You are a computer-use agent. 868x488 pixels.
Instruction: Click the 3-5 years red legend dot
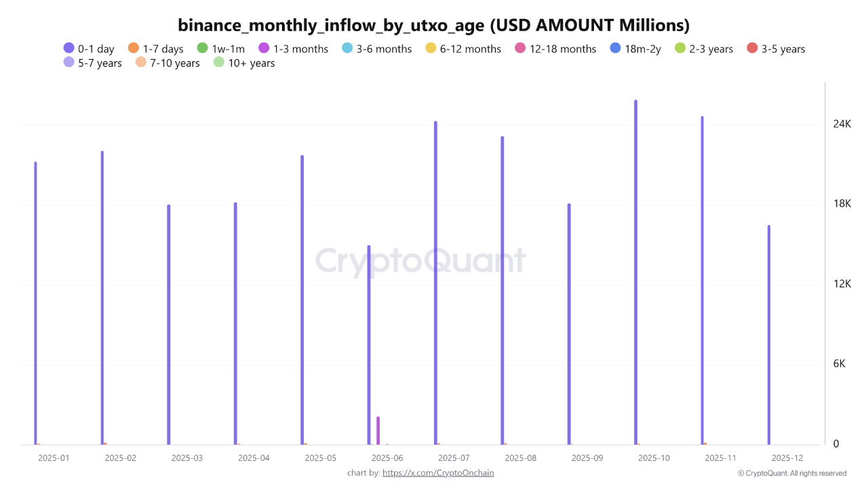(x=752, y=48)
